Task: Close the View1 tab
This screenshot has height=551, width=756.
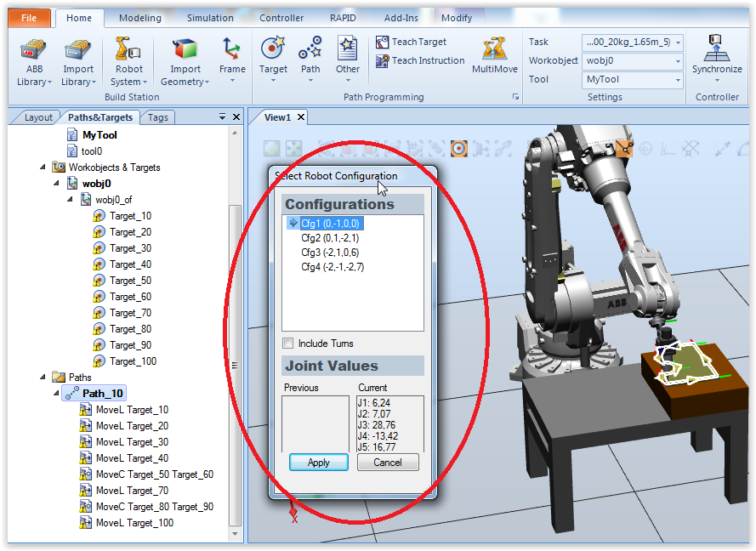Action: click(x=301, y=117)
